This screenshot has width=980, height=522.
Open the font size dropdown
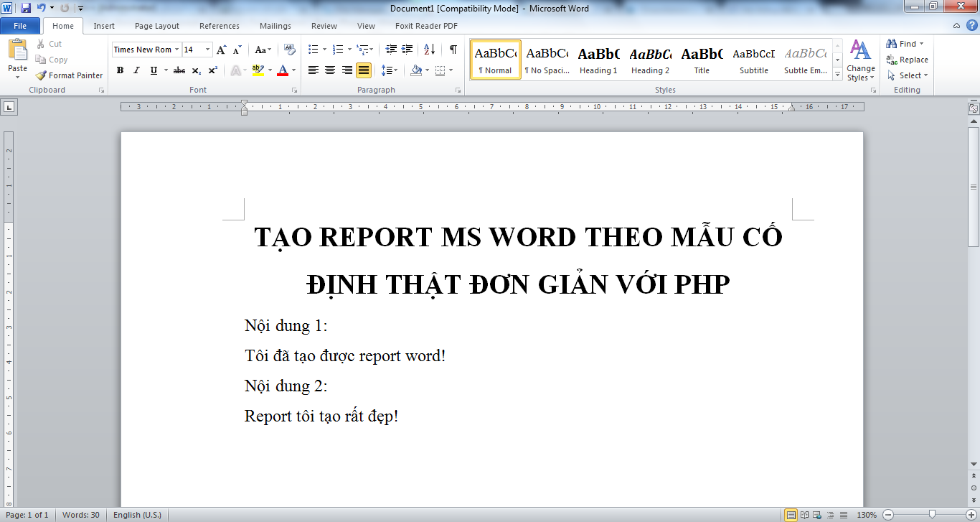pos(208,50)
